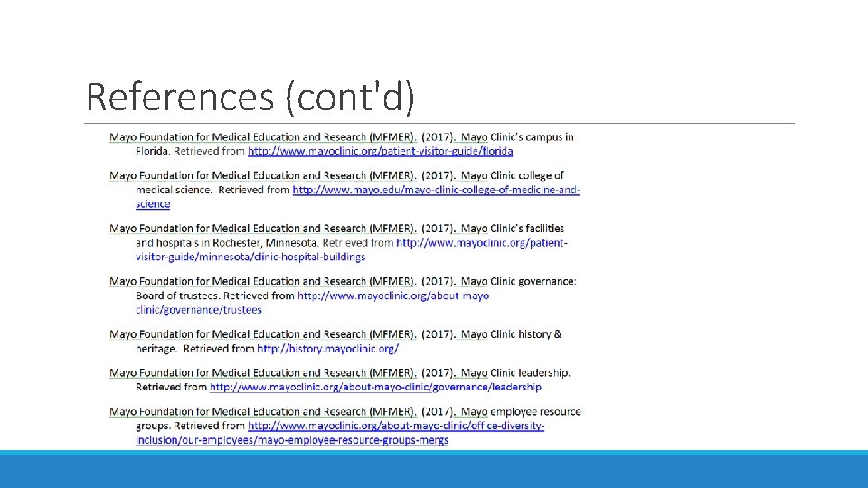The height and width of the screenshot is (488, 868).
Task: Open the mayoclinic.org patient-visitor-guide/florida link
Action: (381, 151)
